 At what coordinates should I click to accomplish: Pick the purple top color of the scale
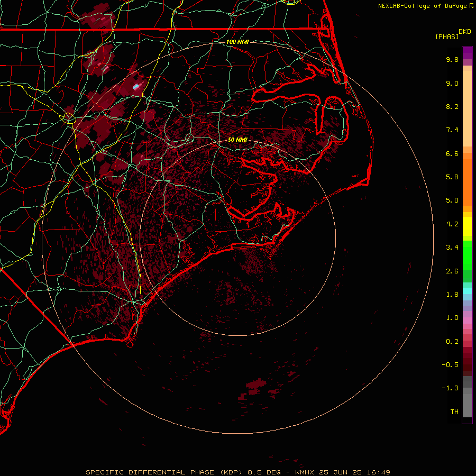click(x=467, y=53)
